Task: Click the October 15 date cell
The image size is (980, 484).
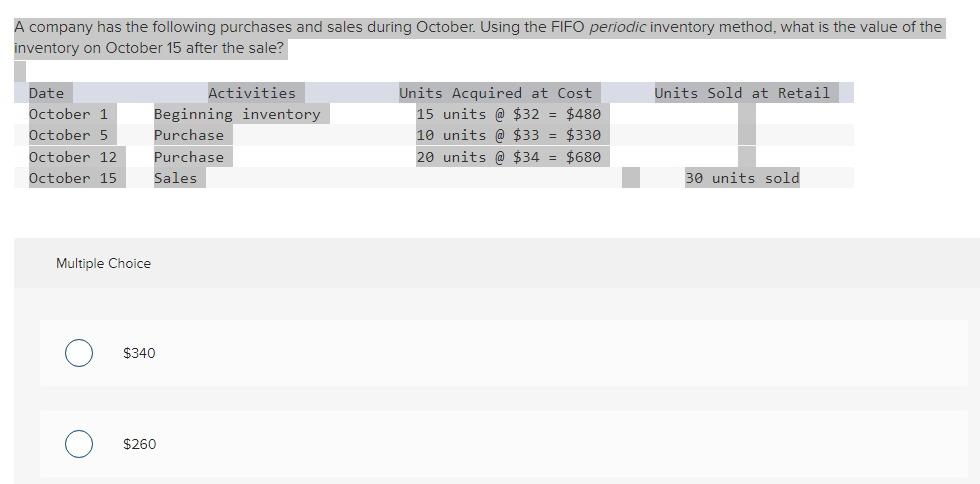Action: [73, 178]
